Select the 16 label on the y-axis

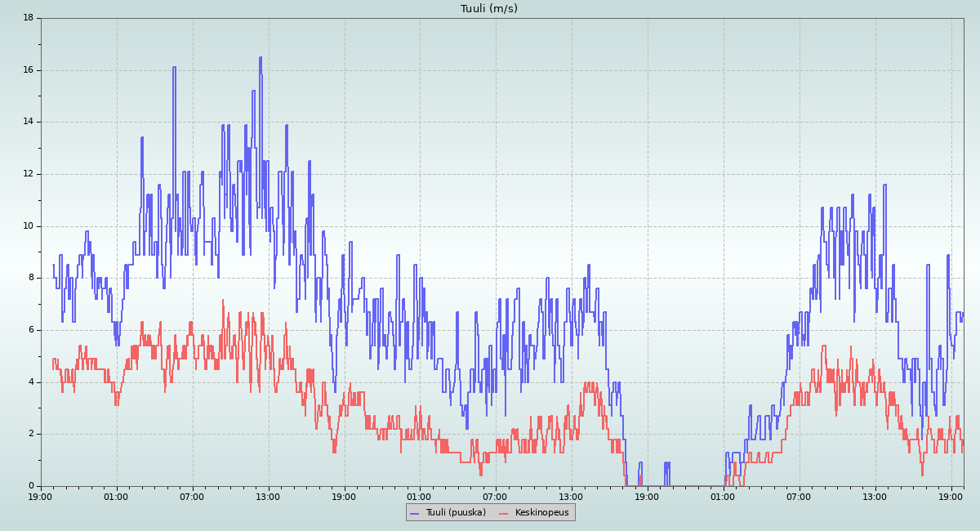[x=28, y=69]
